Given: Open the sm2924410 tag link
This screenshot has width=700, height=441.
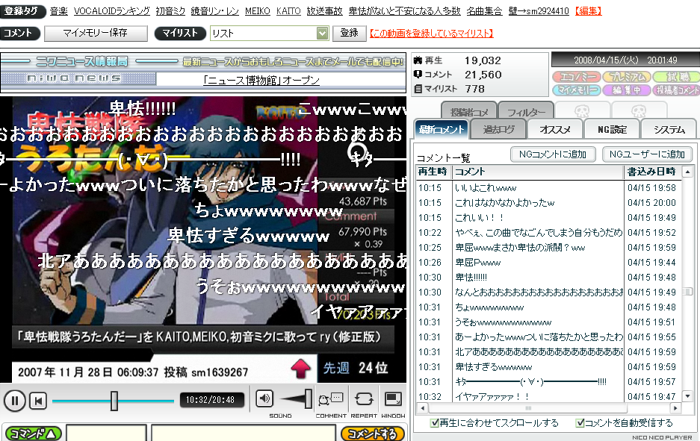Looking at the screenshot, I should click(539, 11).
